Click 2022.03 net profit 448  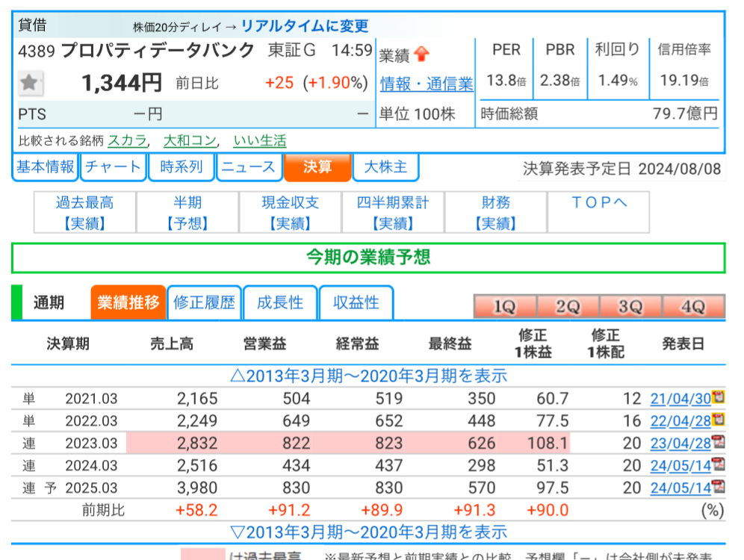[x=482, y=421]
